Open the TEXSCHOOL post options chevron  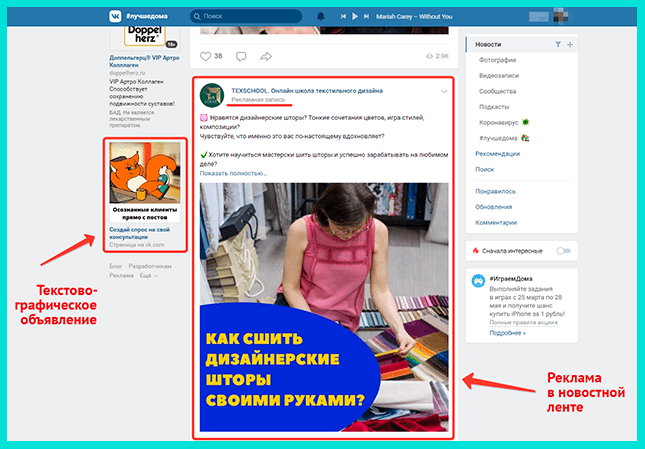coord(444,91)
